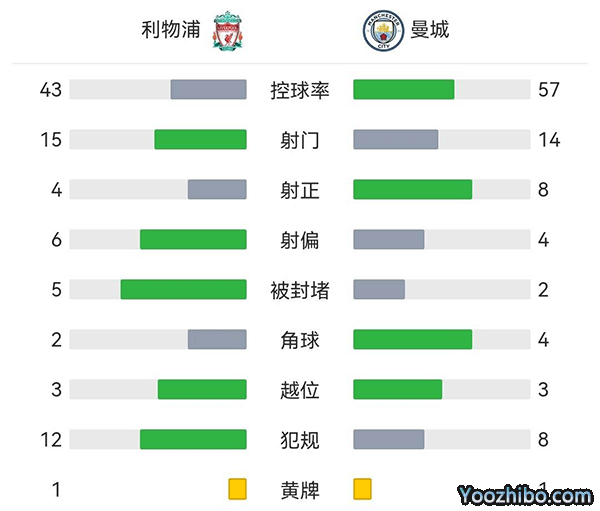The width and height of the screenshot is (600, 511).
Task: Click the 越位 stat label
Action: point(300,390)
